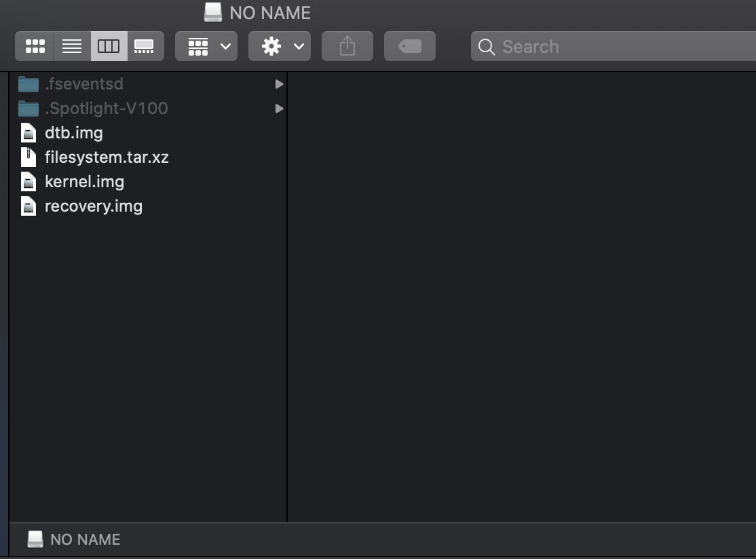Select column view mode
The height and width of the screenshot is (559, 756).
pos(109,46)
